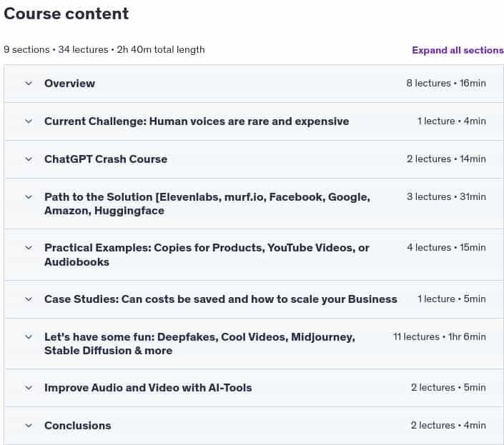Click '2 lectures • 5min' text
Image resolution: width=504 pixels, height=445 pixels.
tap(448, 388)
